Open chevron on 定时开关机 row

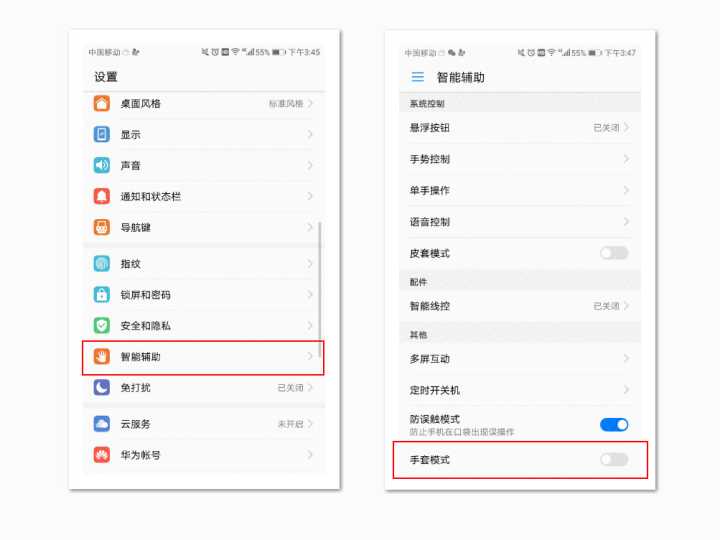(626, 390)
